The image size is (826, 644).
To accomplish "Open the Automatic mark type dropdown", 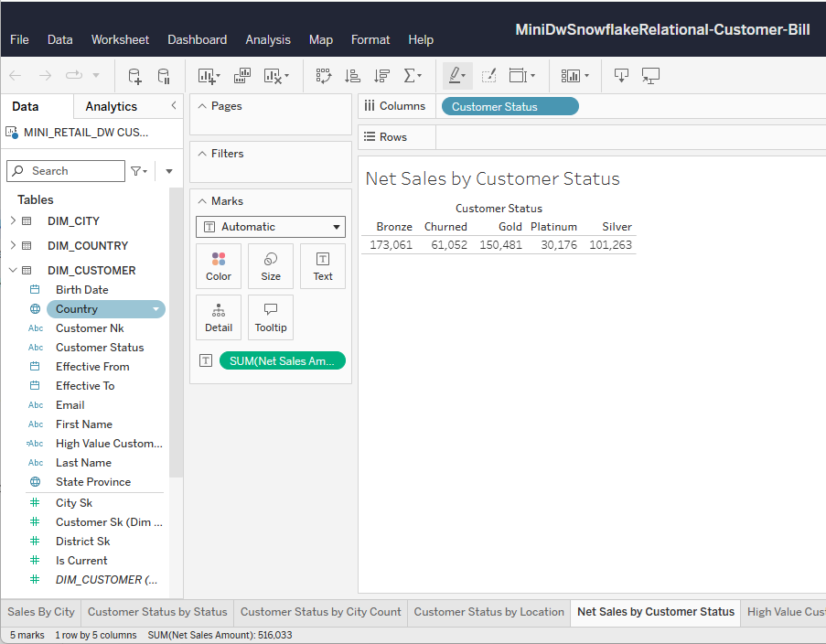I will 270,227.
